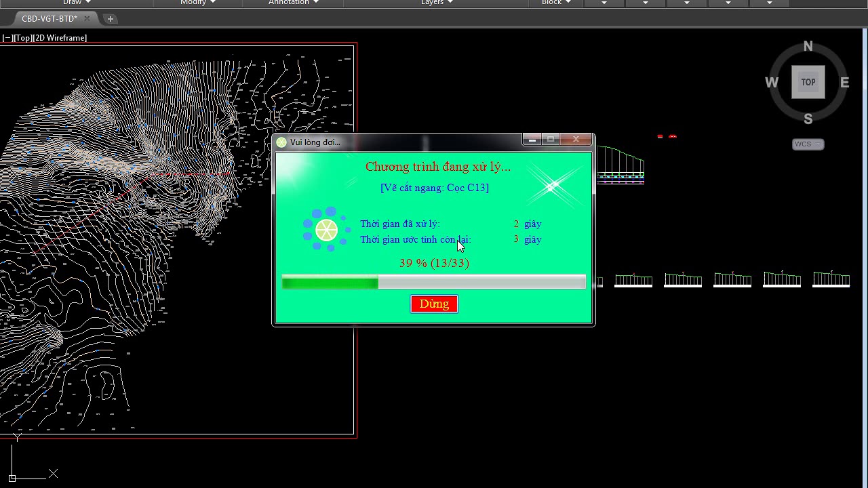Click the percentage text '39 % (13/33)'
This screenshot has width=868, height=488.
(434, 263)
